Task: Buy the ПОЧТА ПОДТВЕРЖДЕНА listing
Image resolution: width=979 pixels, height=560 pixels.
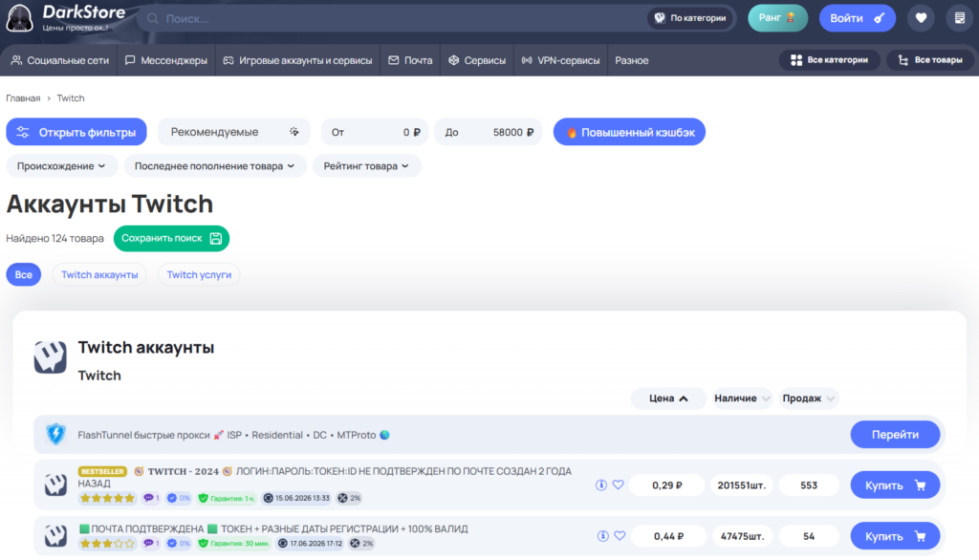Action: pyautogui.click(x=895, y=536)
